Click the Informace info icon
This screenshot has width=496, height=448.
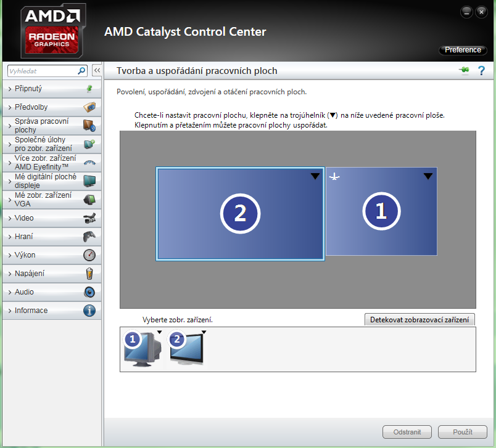pyautogui.click(x=89, y=311)
